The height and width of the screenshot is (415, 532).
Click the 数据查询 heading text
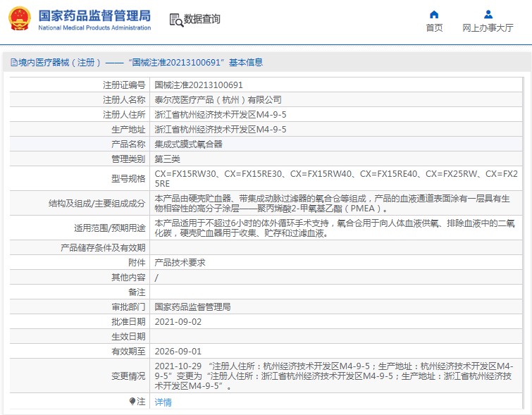click(202, 19)
